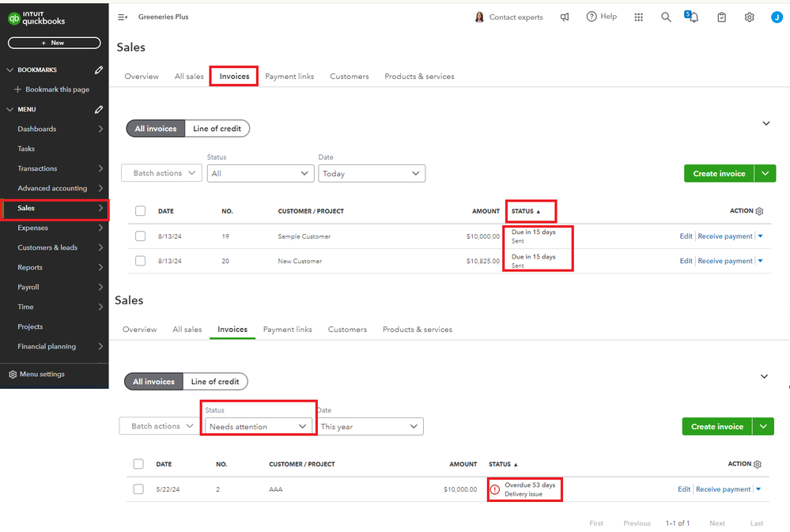Click the Contact experts avatar

point(479,17)
